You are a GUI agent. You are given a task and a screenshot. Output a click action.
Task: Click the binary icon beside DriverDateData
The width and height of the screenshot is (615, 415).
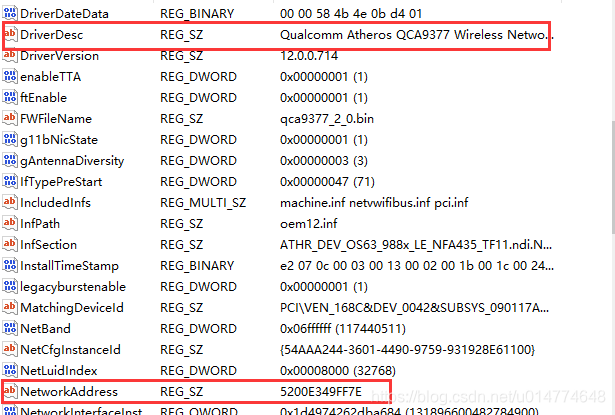point(10,13)
